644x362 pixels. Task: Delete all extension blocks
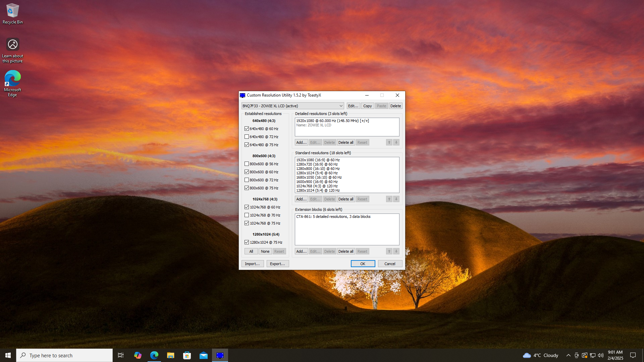[346, 251]
